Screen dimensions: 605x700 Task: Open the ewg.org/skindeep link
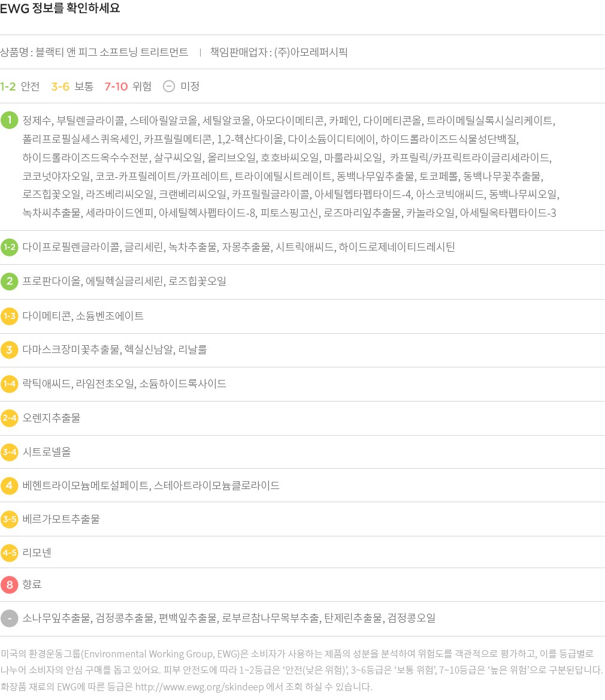coord(207,687)
